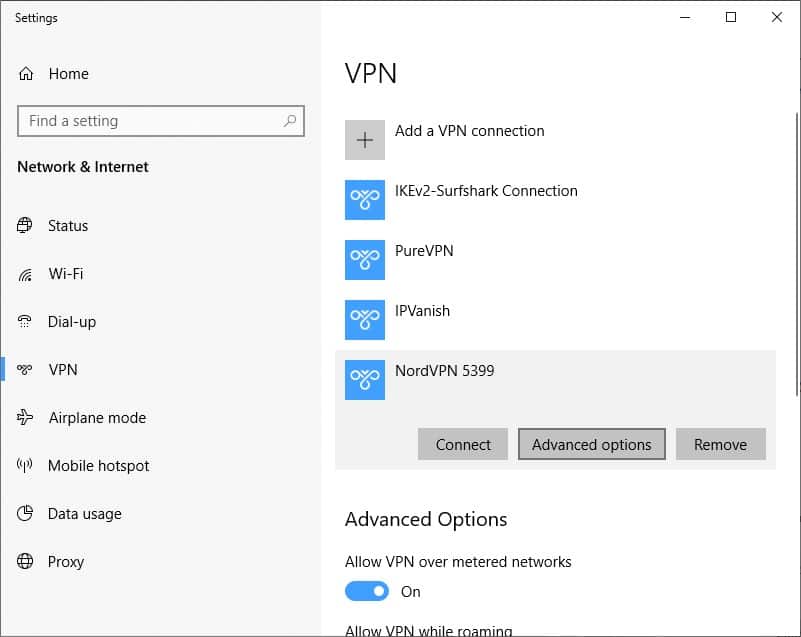Connect to NordVPN 5399
The image size is (801, 637).
(463, 444)
